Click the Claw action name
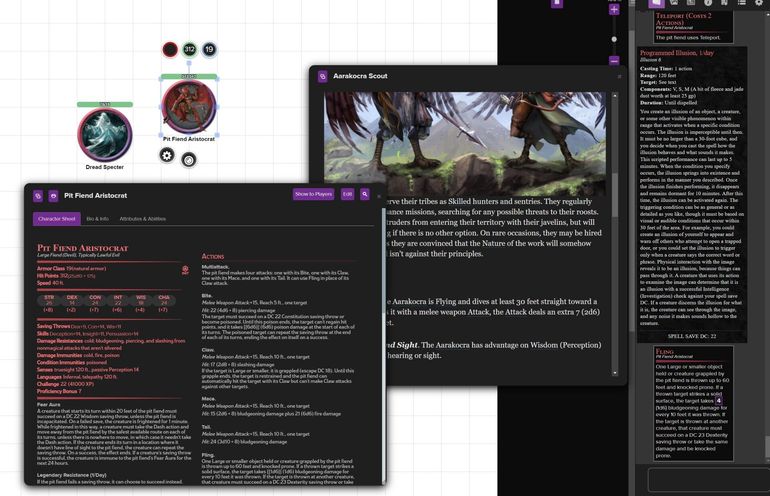 (x=208, y=350)
